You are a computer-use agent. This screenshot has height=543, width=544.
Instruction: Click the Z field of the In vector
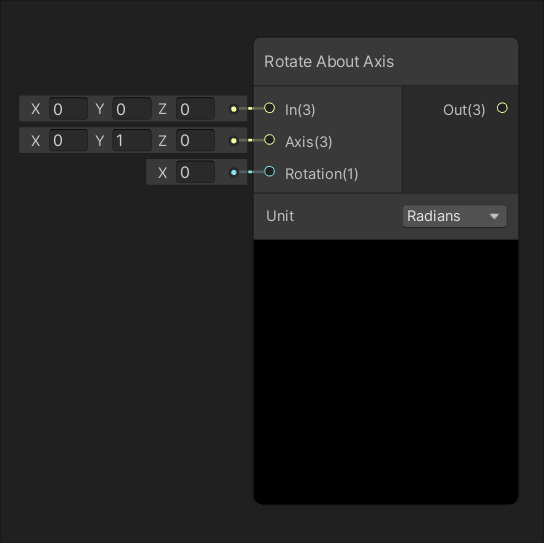coord(195,109)
